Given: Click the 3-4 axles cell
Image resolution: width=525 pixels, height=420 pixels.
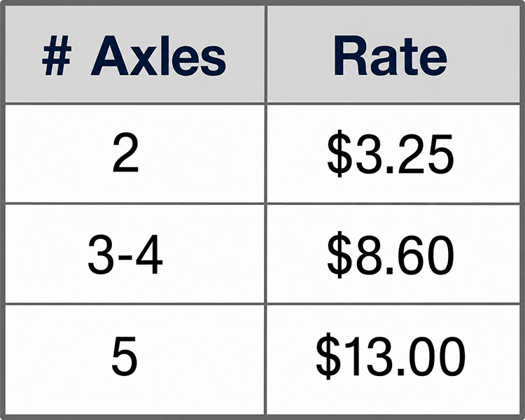Looking at the screenshot, I should coord(134,254).
